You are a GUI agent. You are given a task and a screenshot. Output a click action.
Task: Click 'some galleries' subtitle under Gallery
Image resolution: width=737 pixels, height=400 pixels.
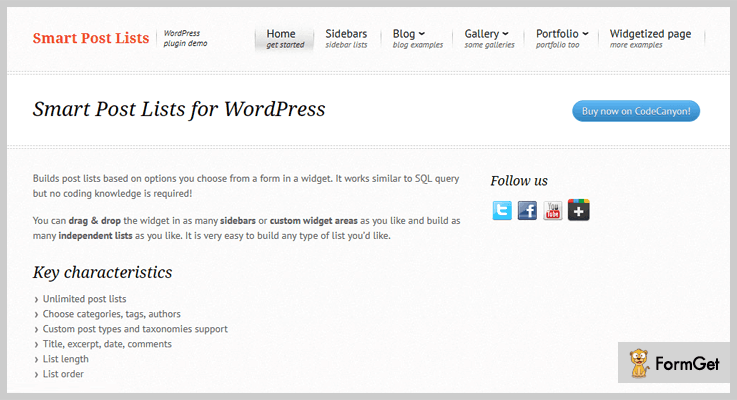tap(489, 45)
